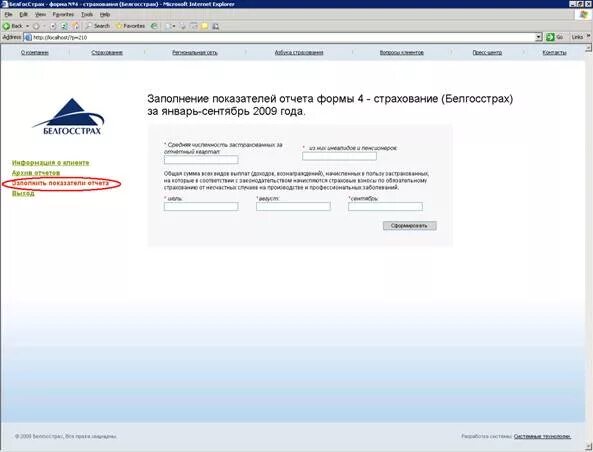Go to the Home page icon

[76, 26]
